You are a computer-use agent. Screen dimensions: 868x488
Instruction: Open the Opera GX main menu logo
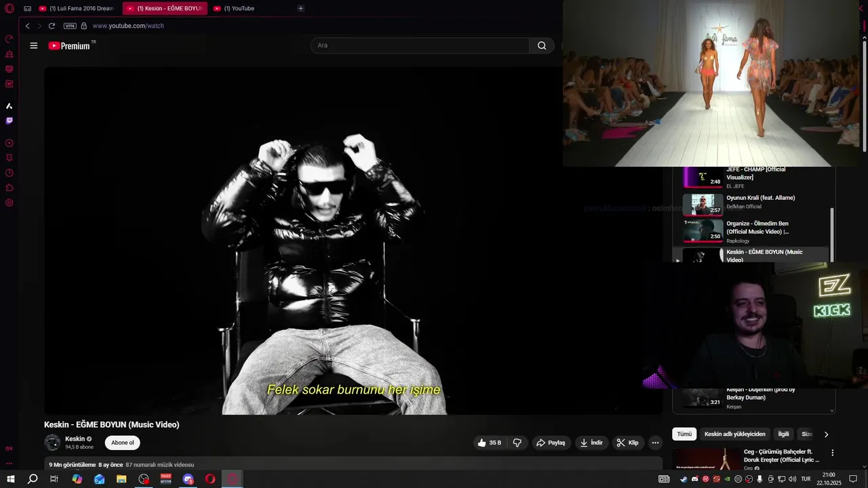9,8
